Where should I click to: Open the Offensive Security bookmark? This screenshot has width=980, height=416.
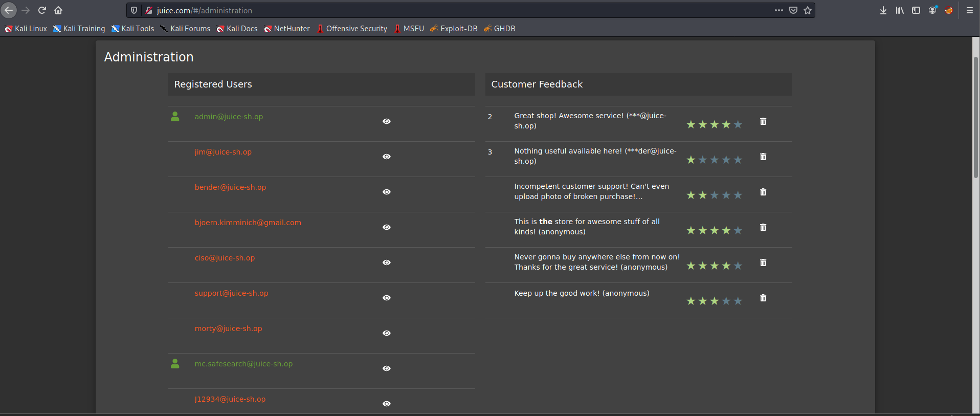point(352,29)
